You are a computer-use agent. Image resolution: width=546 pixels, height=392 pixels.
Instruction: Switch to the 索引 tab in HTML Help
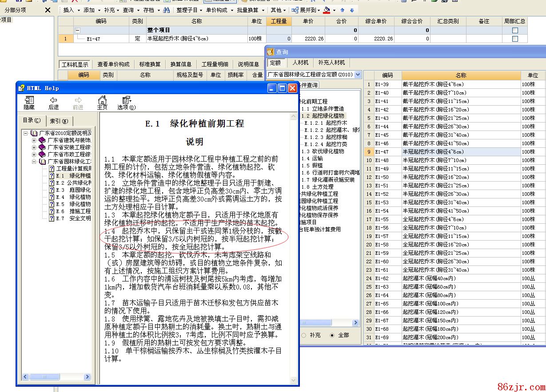[x=59, y=121]
